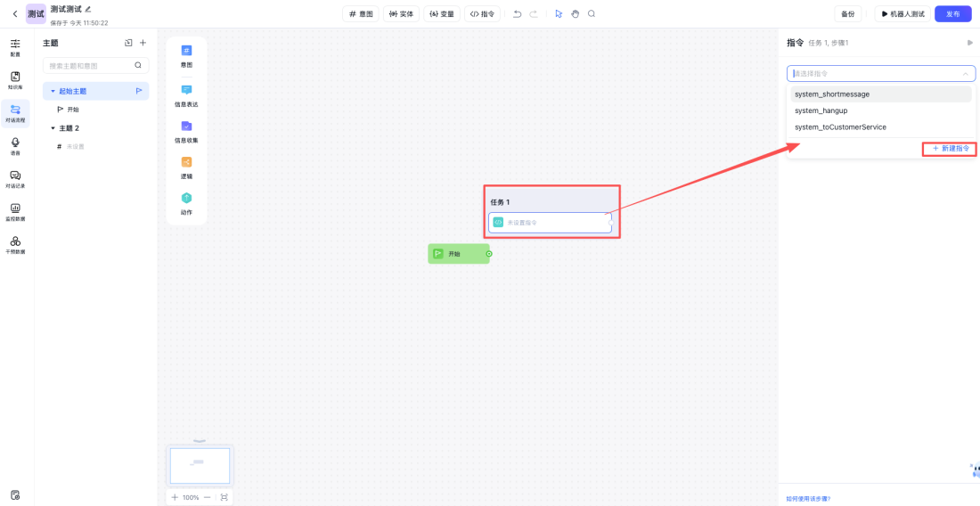Screen dimensions: 980x506
Task: Pick the 信息收集 node from the palette
Action: 186,132
